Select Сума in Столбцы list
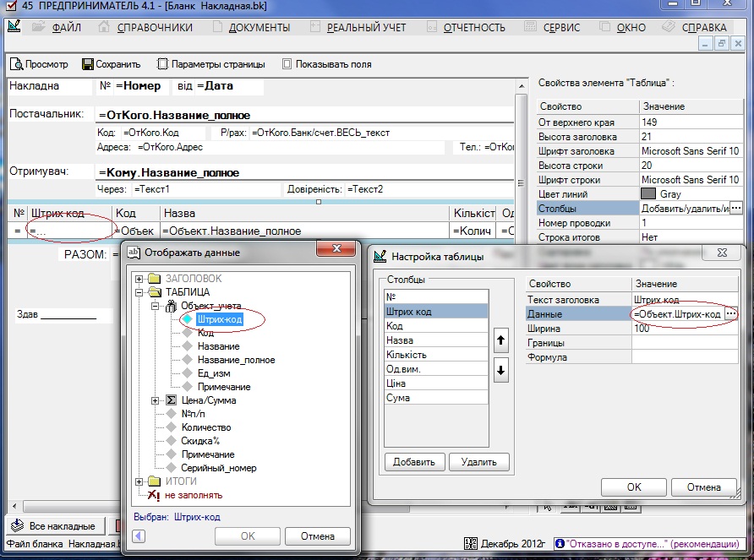The height and width of the screenshot is (560, 754). coord(435,398)
